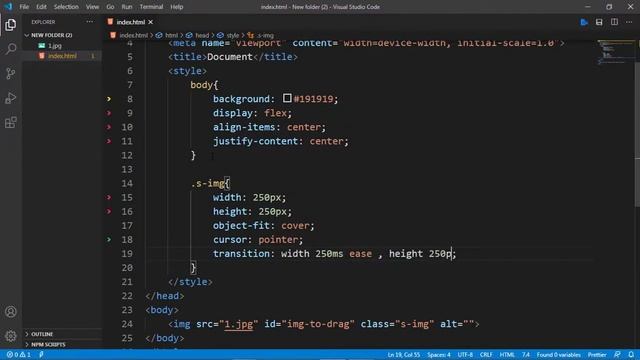The height and width of the screenshot is (360, 640).
Task: Click the arrow marker beside line 10
Action: (109, 127)
